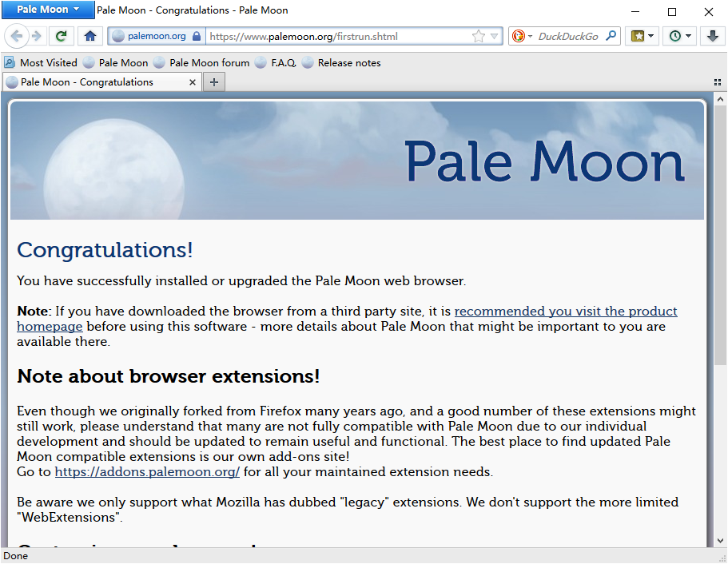Open the address bar history dropdown arrow
The image size is (728, 564).
pos(494,36)
